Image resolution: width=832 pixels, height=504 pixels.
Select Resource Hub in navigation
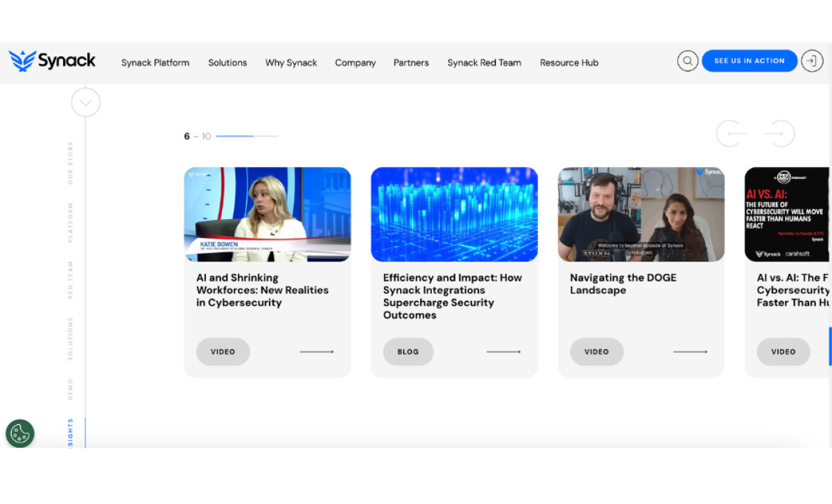pyautogui.click(x=569, y=62)
